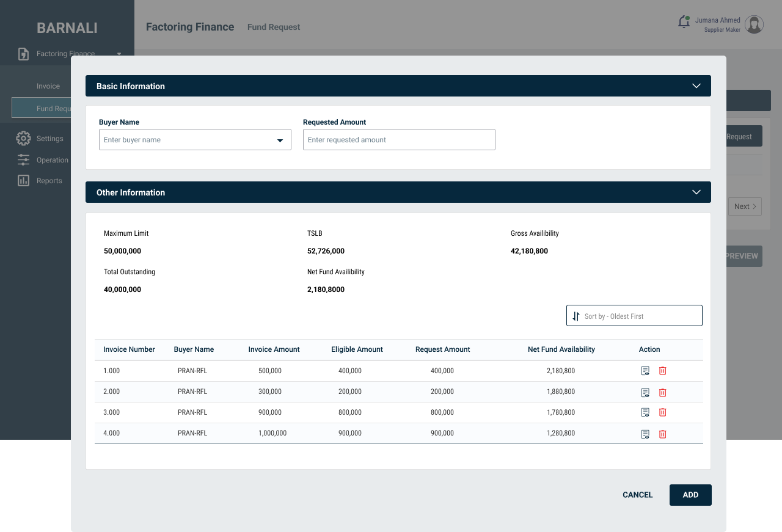Click the Eligible Amount column header

pyautogui.click(x=357, y=349)
